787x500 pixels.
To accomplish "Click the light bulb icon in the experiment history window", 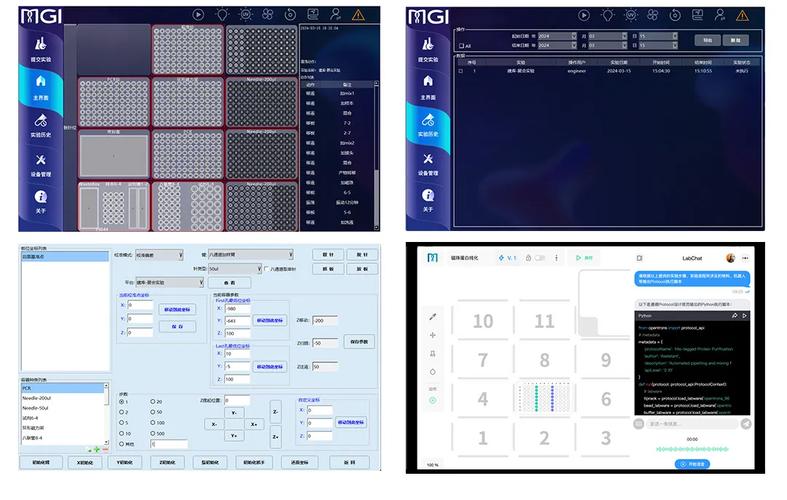I will pyautogui.click(x=605, y=14).
